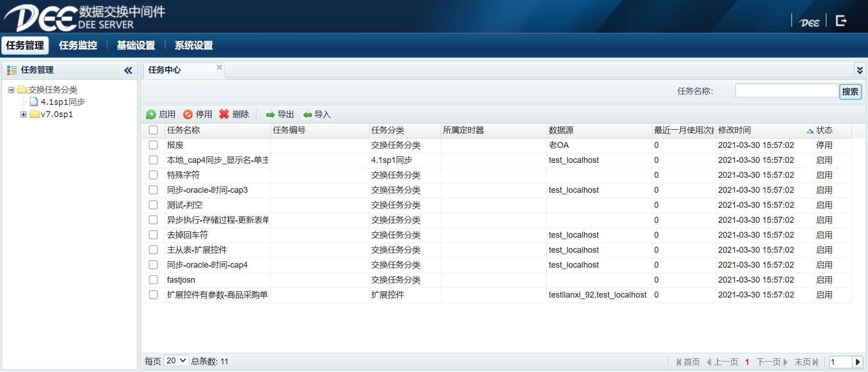Expand the v7.0sp1 folder tree node

click(23, 114)
